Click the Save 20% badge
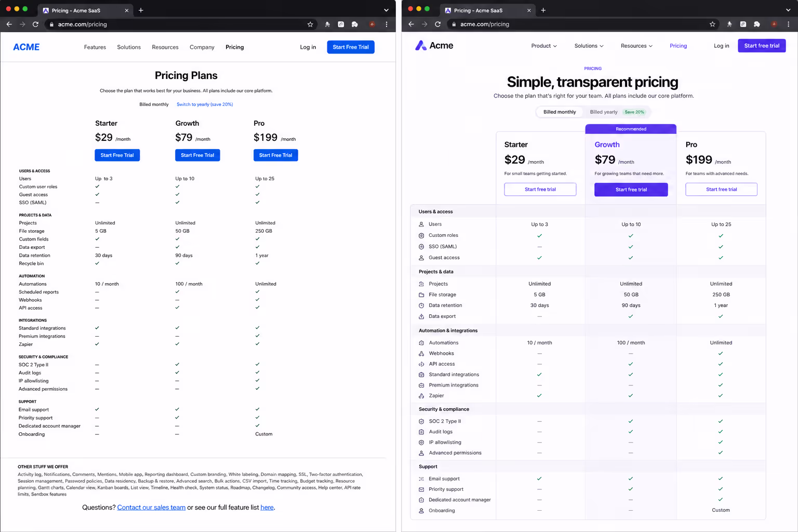Viewport: 798px width, 532px height. [x=634, y=112]
